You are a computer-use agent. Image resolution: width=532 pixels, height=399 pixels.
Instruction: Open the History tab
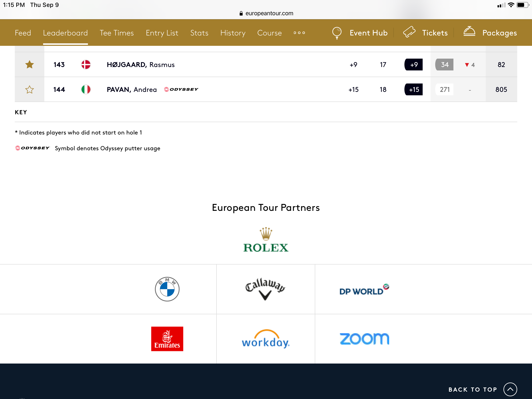(x=233, y=33)
